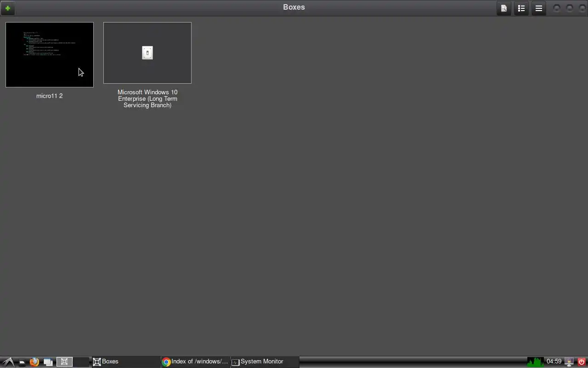Maximize the Boxes window
Image resolution: width=588 pixels, height=368 pixels.
(570, 8)
